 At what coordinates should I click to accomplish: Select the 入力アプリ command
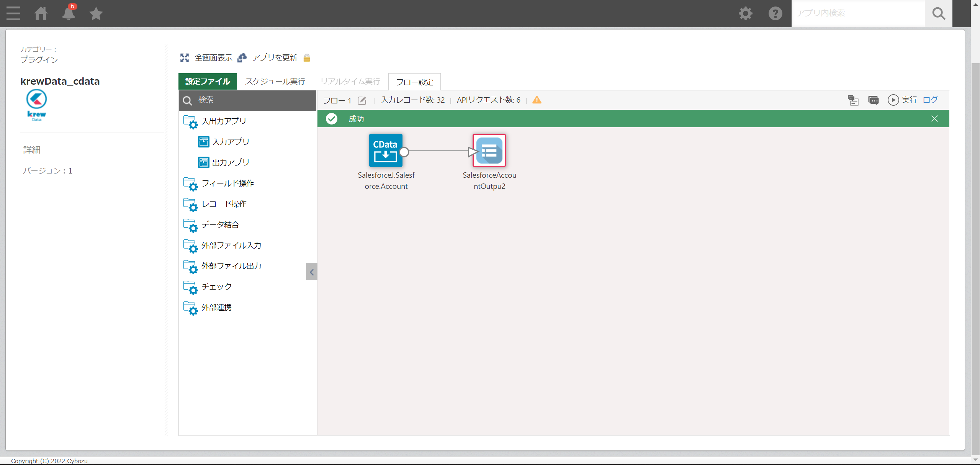(x=224, y=142)
